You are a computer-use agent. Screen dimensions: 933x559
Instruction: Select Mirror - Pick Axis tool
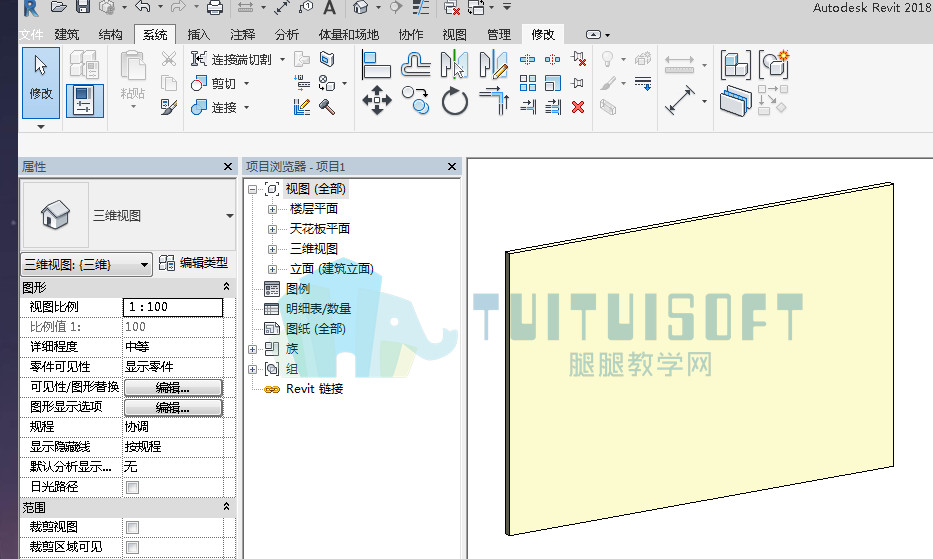[x=455, y=64]
